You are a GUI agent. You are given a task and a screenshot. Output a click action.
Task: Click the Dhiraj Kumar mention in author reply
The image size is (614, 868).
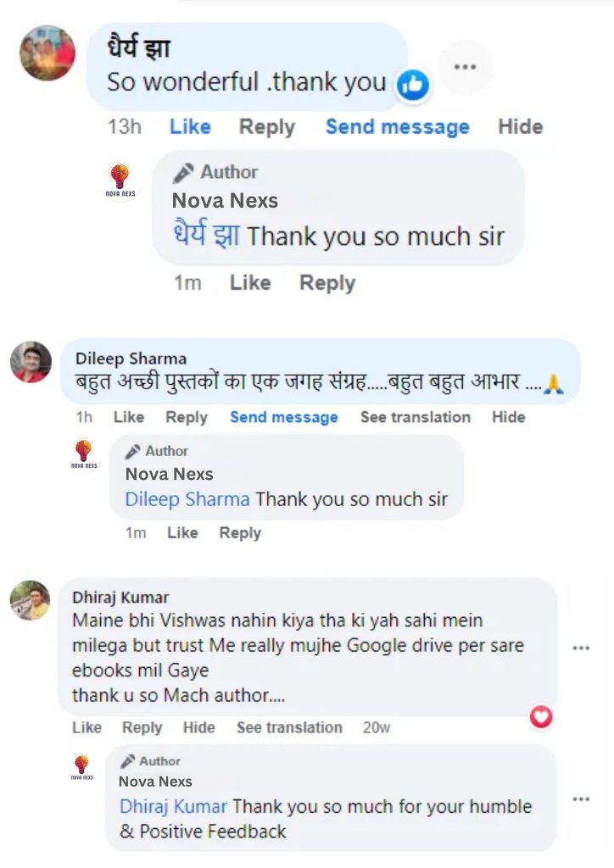pos(173,806)
